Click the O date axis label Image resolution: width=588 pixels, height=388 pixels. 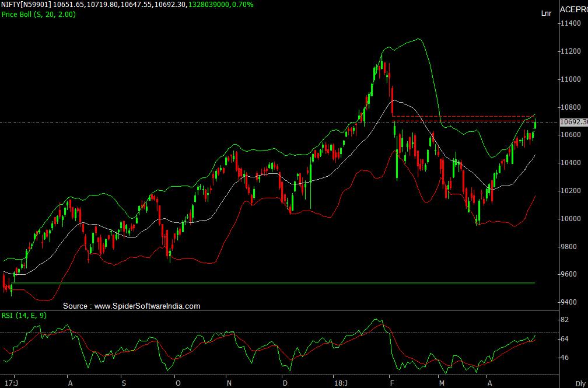coord(178,383)
